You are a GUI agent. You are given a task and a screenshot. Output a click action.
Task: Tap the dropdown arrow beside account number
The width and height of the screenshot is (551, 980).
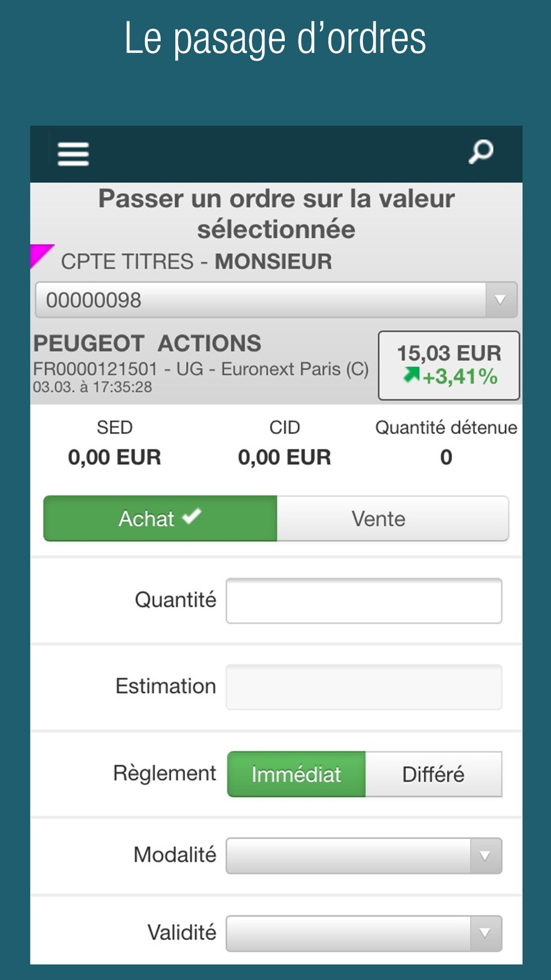500,300
